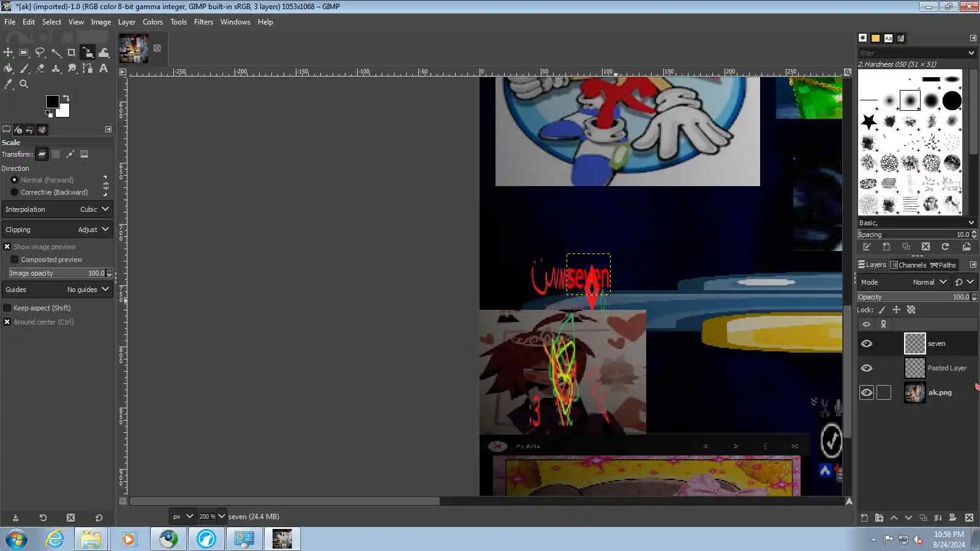Select the Color Picker tool
Viewport: 980px width, 551px height.
coord(8,84)
